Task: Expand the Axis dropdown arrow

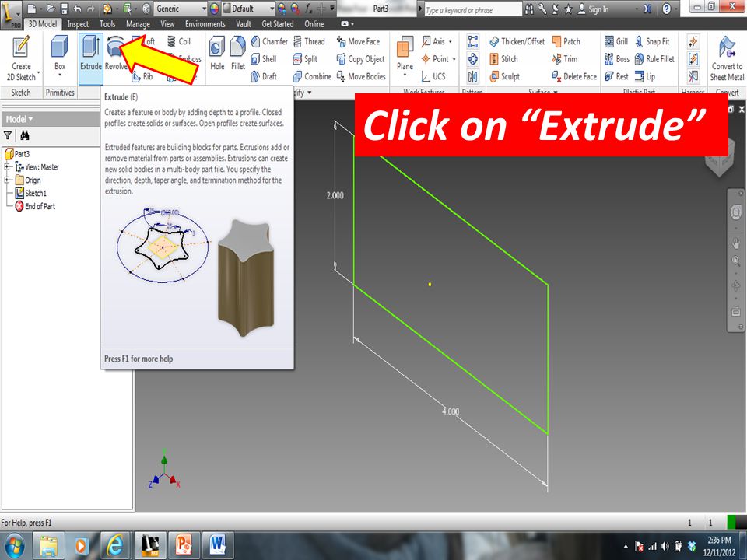Action: 451,42
